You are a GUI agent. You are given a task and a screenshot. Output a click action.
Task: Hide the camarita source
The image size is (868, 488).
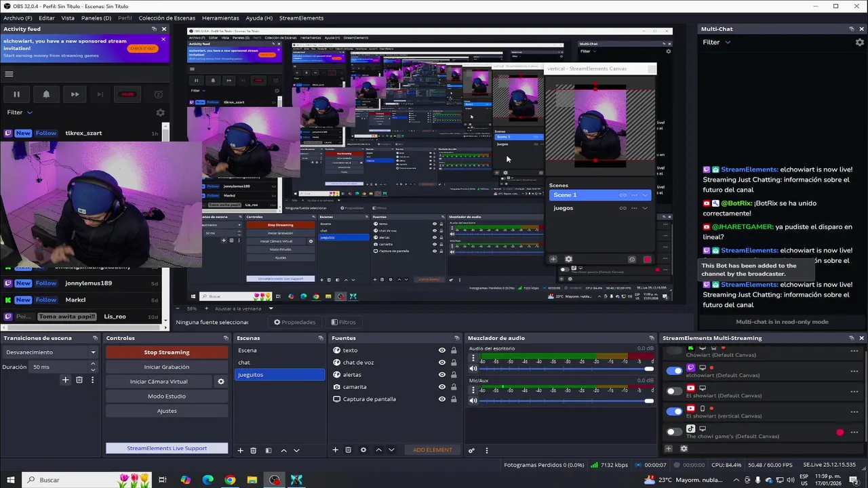point(442,387)
